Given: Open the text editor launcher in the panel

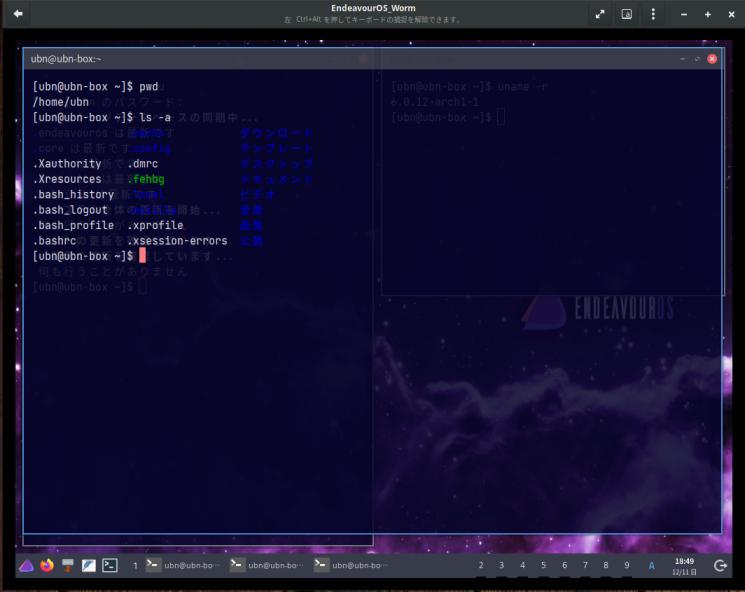Looking at the screenshot, I should 89,565.
